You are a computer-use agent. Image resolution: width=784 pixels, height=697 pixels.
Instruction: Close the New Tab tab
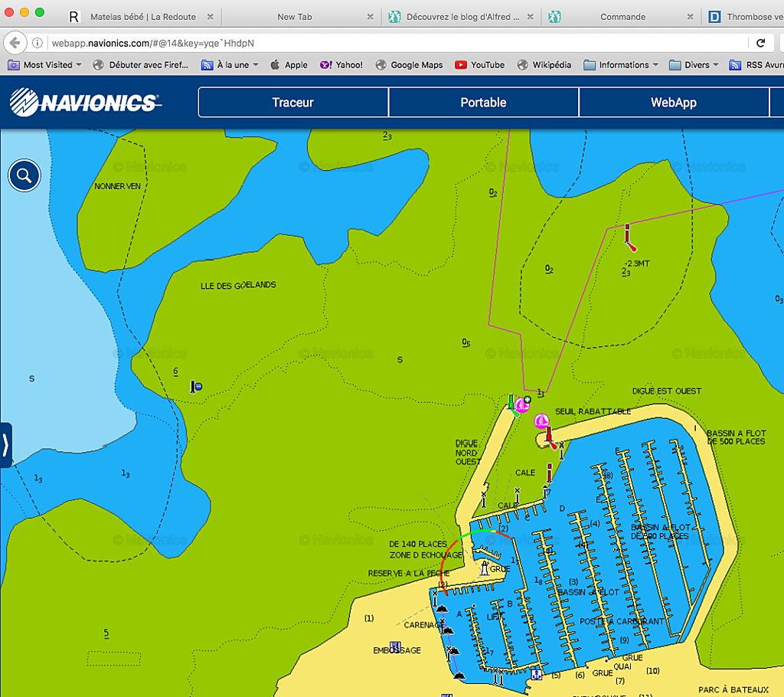point(370,17)
